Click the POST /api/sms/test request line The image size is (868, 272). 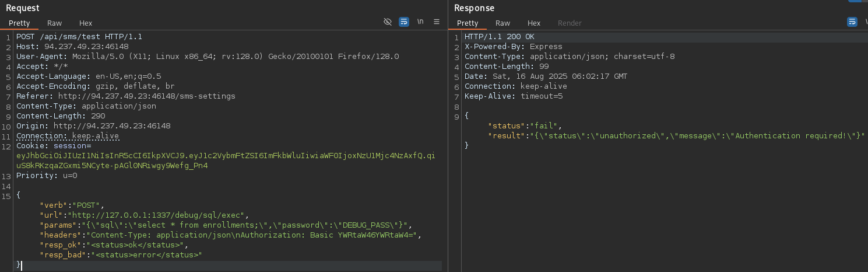(79, 37)
